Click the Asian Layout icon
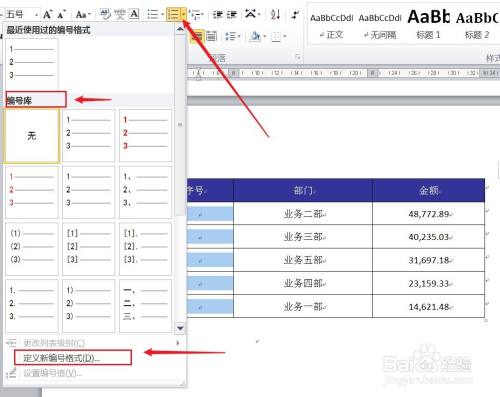 [x=250, y=14]
